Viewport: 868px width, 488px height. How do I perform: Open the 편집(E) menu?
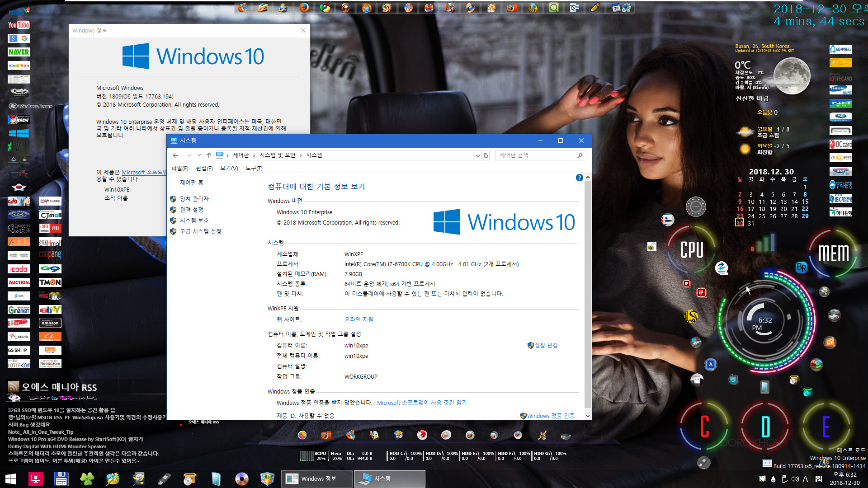pos(204,168)
